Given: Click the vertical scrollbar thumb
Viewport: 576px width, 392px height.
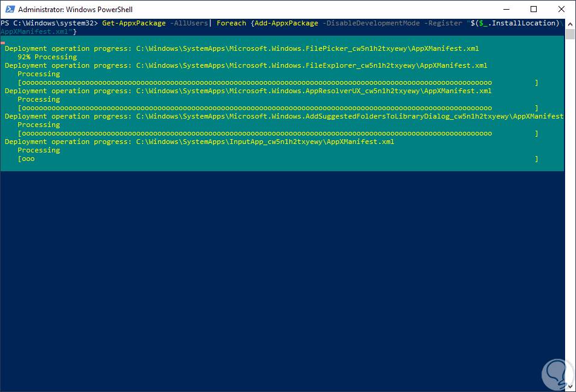Looking at the screenshot, I should (570, 34).
